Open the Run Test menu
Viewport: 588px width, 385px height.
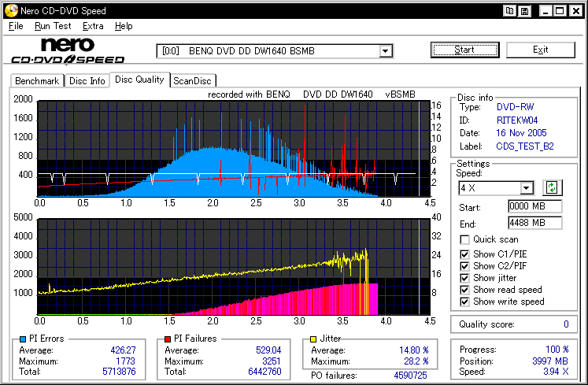(53, 26)
